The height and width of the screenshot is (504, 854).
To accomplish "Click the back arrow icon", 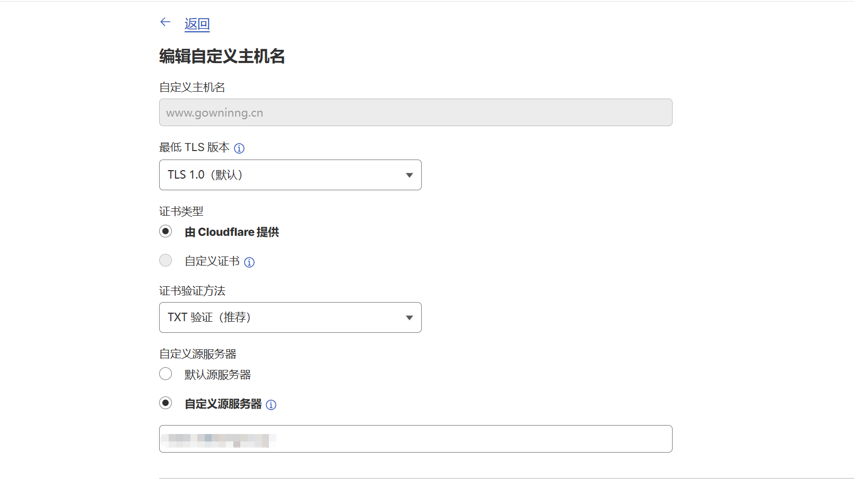I will tap(165, 22).
